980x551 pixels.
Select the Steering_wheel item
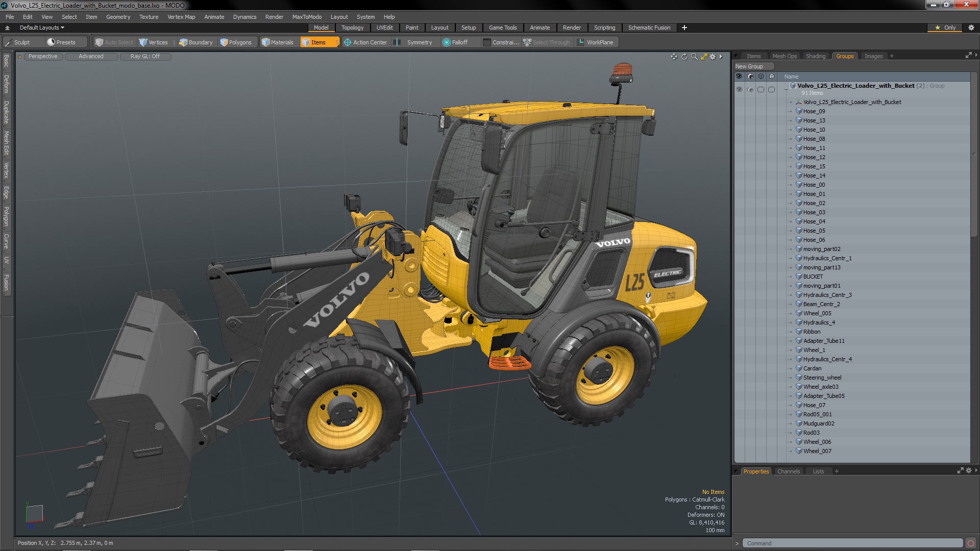(x=822, y=378)
